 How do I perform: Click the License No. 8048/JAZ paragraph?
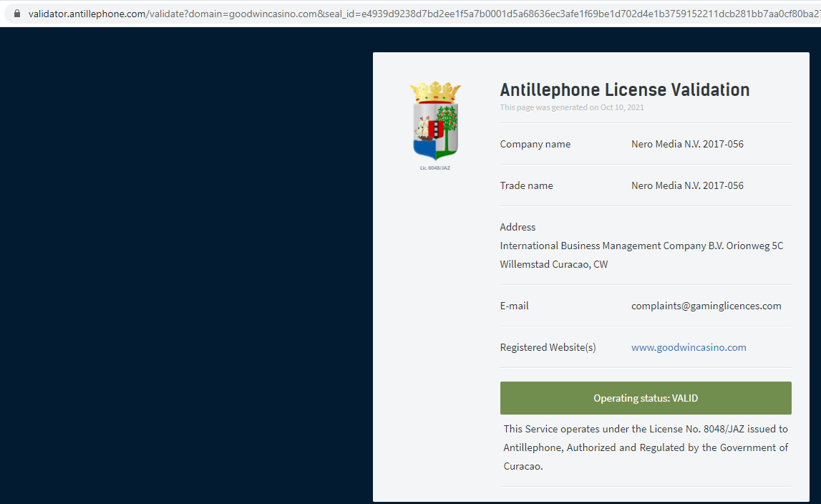click(645, 447)
